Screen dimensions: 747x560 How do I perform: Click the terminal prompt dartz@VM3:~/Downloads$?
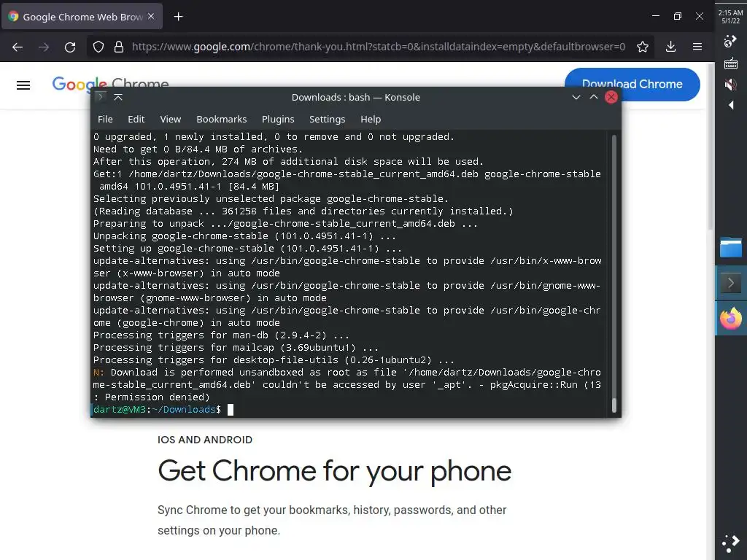tap(158, 410)
